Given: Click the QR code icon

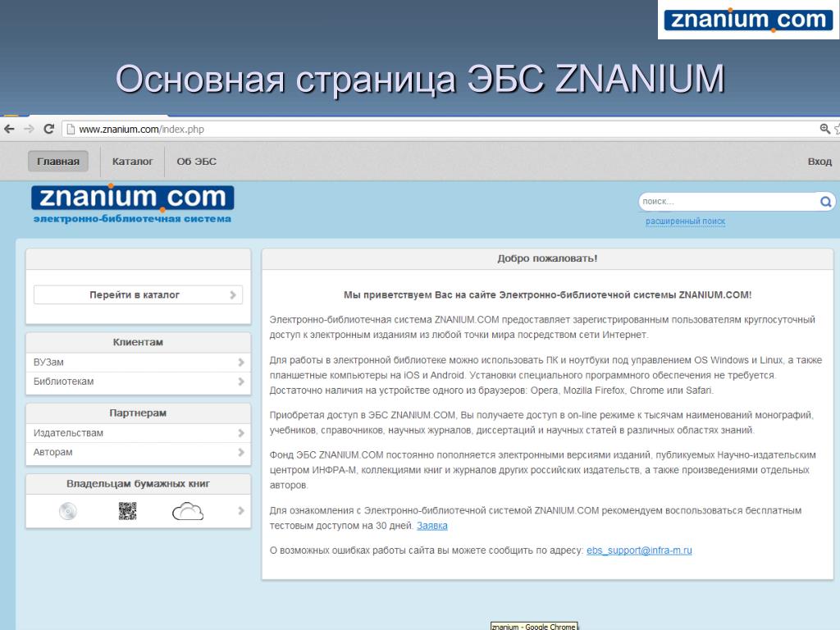Looking at the screenshot, I should pos(127,511).
